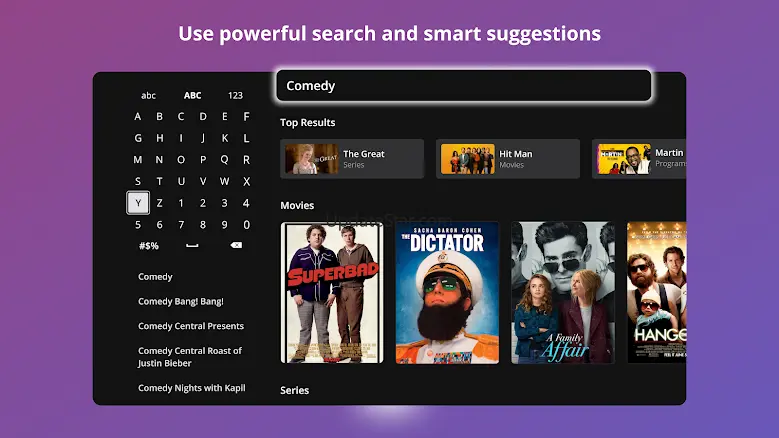Click the space bar key icon

[192, 245]
